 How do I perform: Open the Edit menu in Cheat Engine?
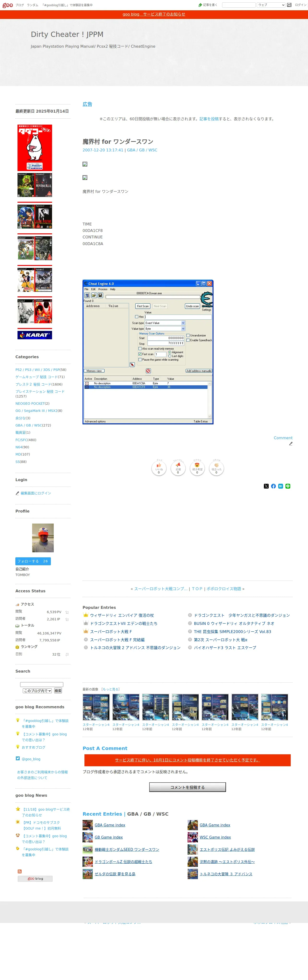coord(93,289)
